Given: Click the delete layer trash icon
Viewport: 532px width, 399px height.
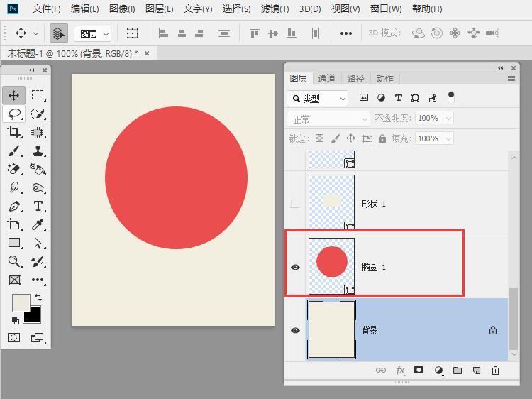Looking at the screenshot, I should [495, 371].
